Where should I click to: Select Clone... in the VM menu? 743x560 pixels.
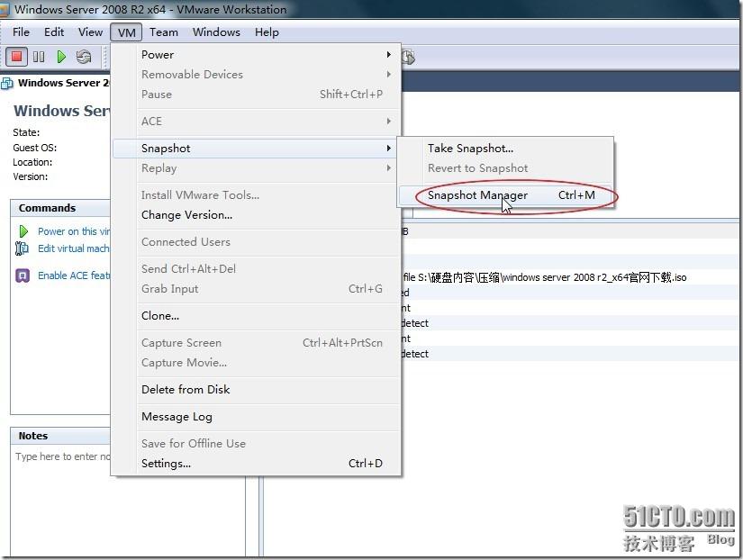click(x=257, y=316)
